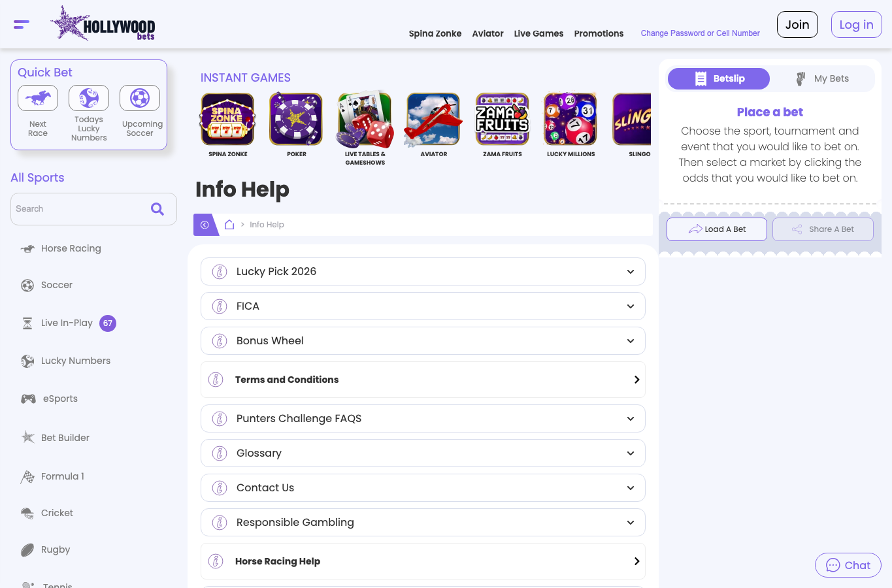Screen dimensions: 892x588
Task: Click the Cricket helmet icon
Action: coord(27,514)
